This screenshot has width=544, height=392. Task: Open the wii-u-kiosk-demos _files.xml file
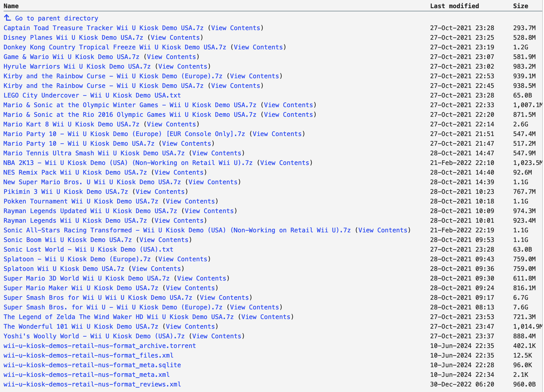pyautogui.click(x=88, y=355)
